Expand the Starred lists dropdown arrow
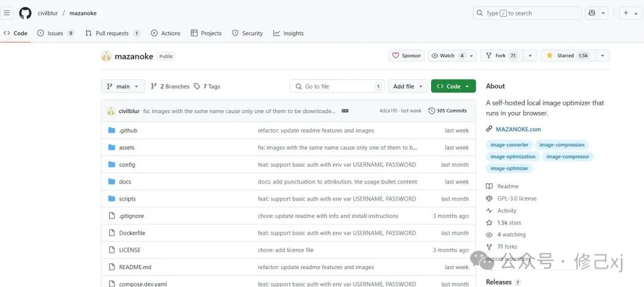This screenshot has width=644, height=287. point(602,56)
